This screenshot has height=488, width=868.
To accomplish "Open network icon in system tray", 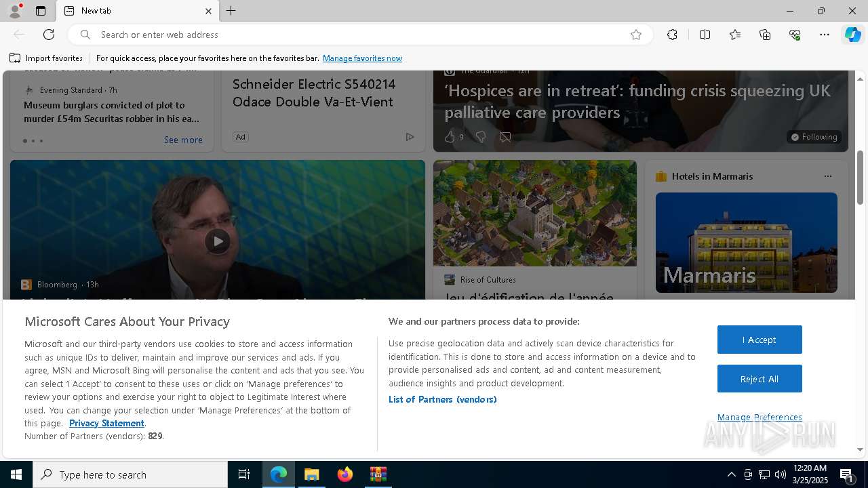I will click(x=764, y=474).
